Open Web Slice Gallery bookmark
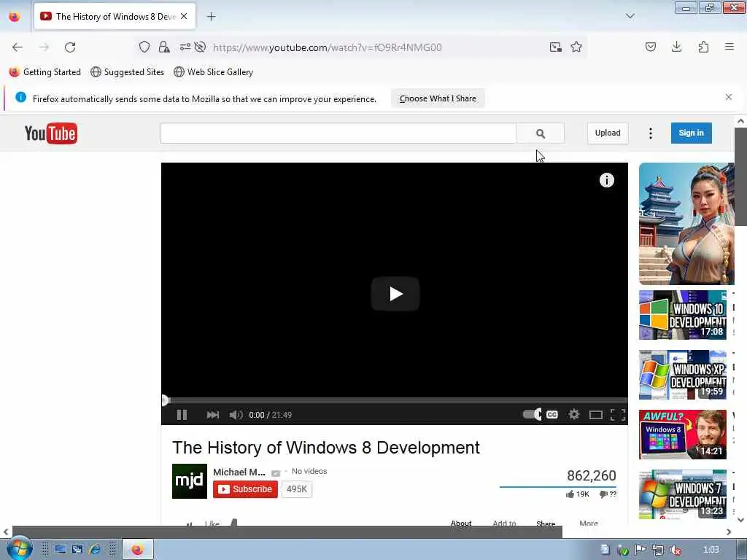The image size is (747, 560). (x=214, y=72)
